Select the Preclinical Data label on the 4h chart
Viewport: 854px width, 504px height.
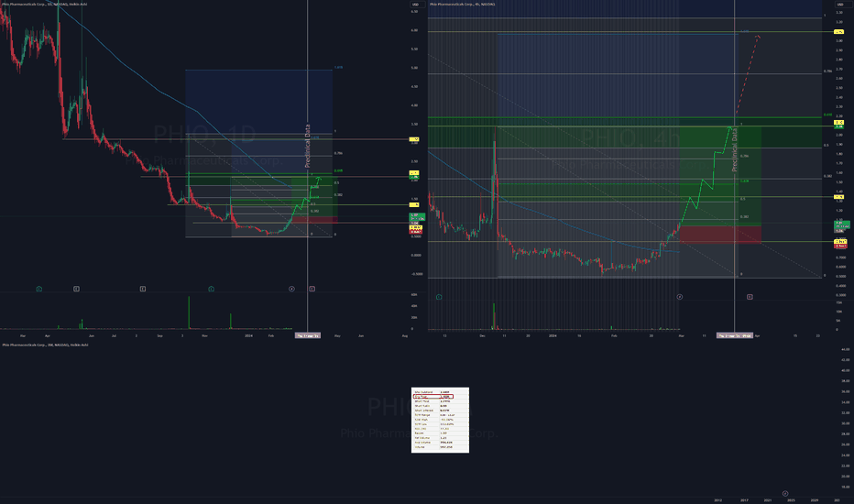click(x=734, y=150)
